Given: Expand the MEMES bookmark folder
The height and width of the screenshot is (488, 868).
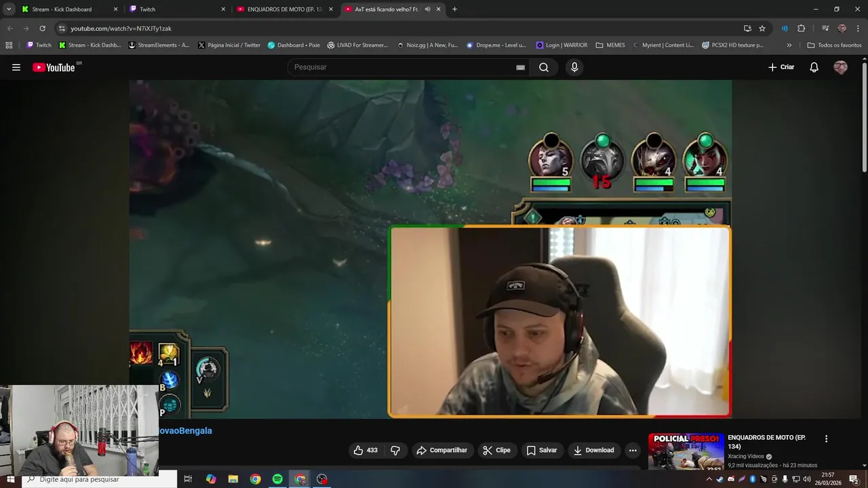Looking at the screenshot, I should 610,45.
